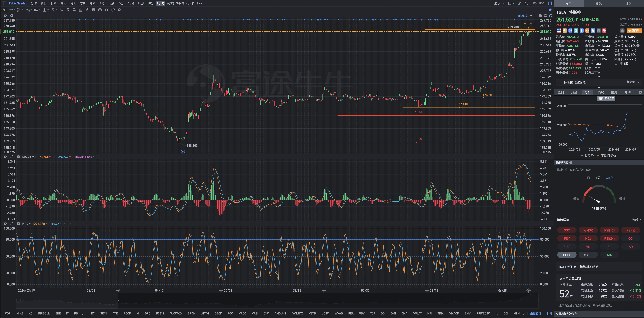Toggle the right sidebar panel

[550, 3]
